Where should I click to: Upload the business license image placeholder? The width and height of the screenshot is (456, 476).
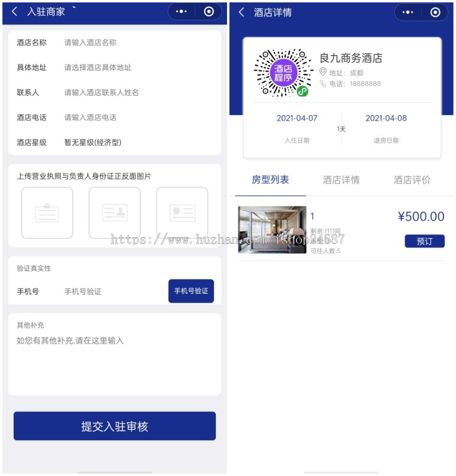pyautogui.click(x=47, y=213)
